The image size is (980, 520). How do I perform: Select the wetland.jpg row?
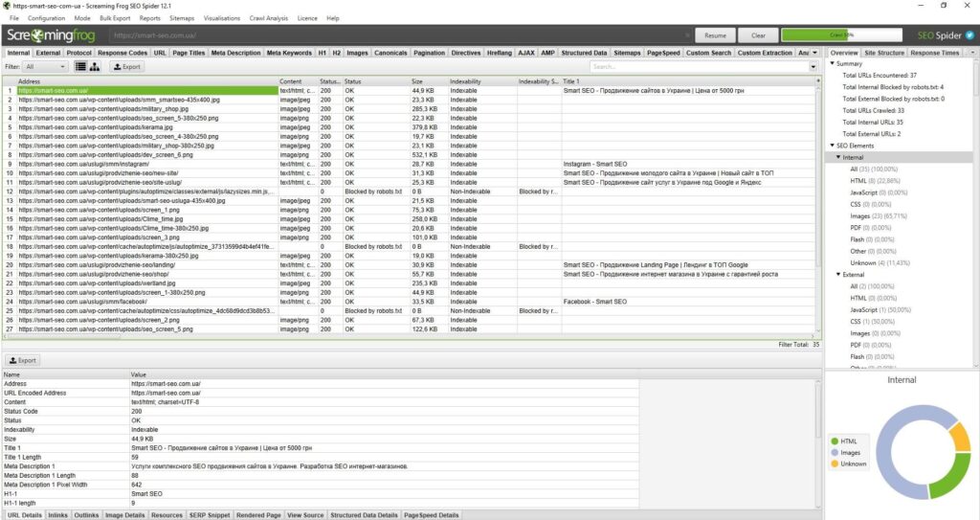pyautogui.click(x=410, y=283)
